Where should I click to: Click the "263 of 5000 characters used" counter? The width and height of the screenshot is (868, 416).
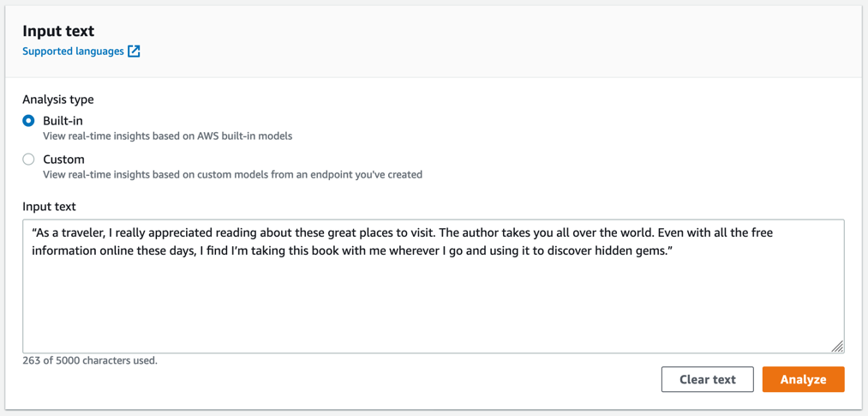pos(90,361)
